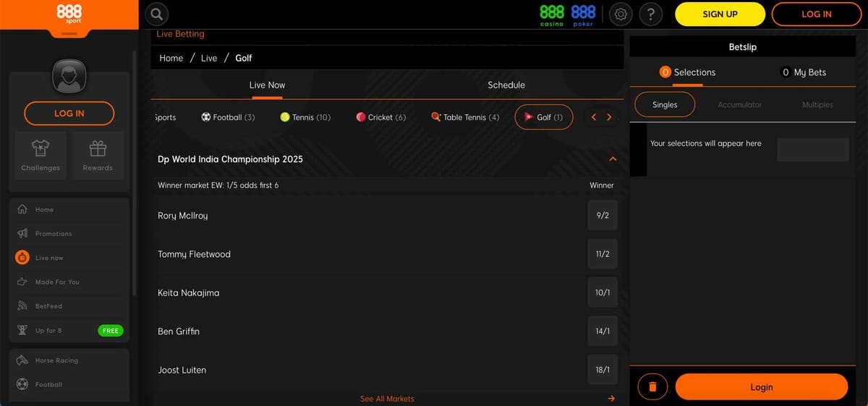Open See All Markets link
The width and height of the screenshot is (868, 406).
[387, 399]
